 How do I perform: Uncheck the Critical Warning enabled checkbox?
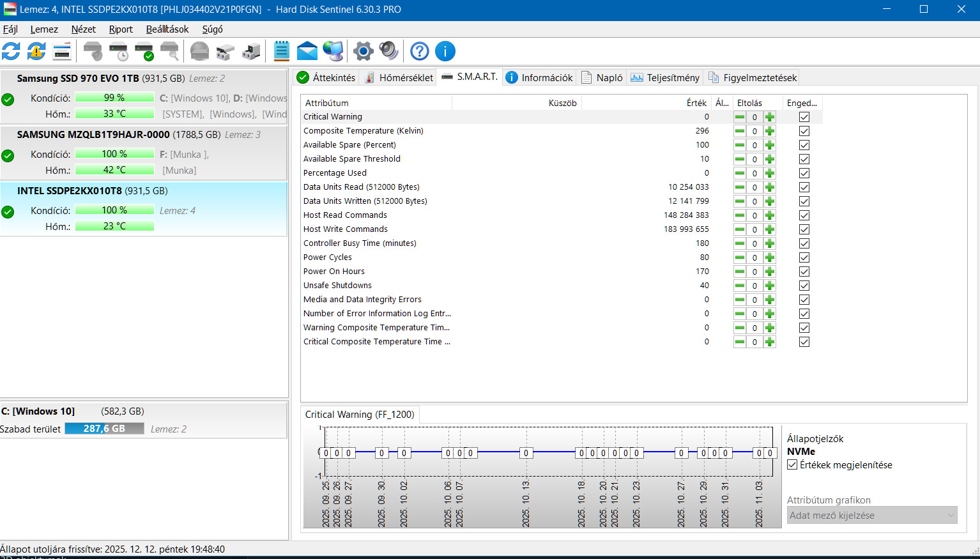tap(804, 117)
